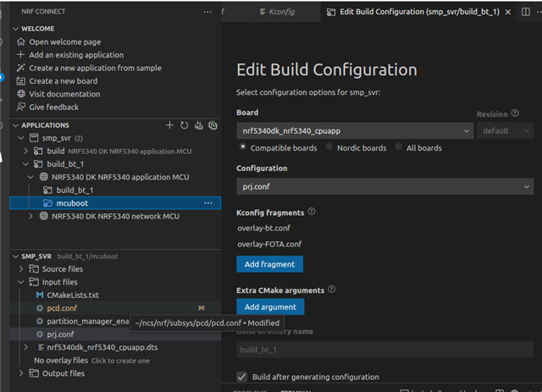This screenshot has width=542, height=392.
Task: Collapse the Input files folder
Action: [20, 282]
